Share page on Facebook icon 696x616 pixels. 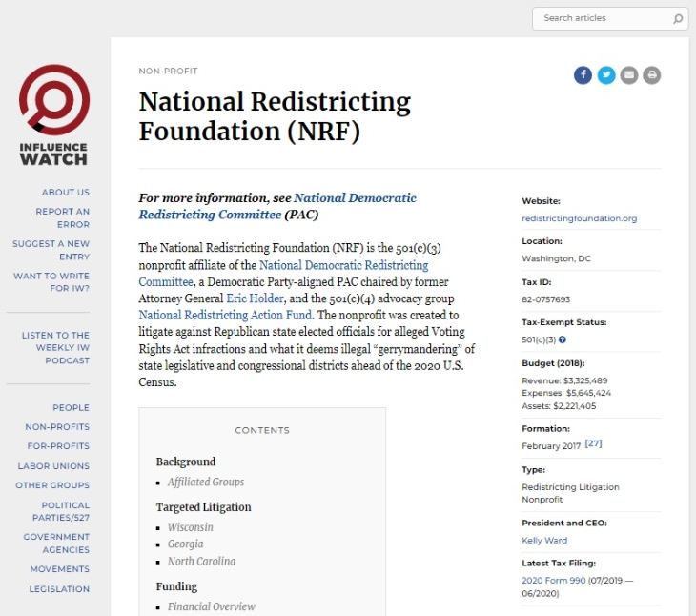583,75
